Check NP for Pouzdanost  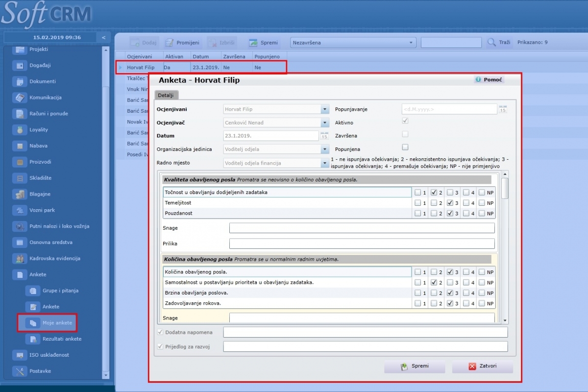(482, 214)
